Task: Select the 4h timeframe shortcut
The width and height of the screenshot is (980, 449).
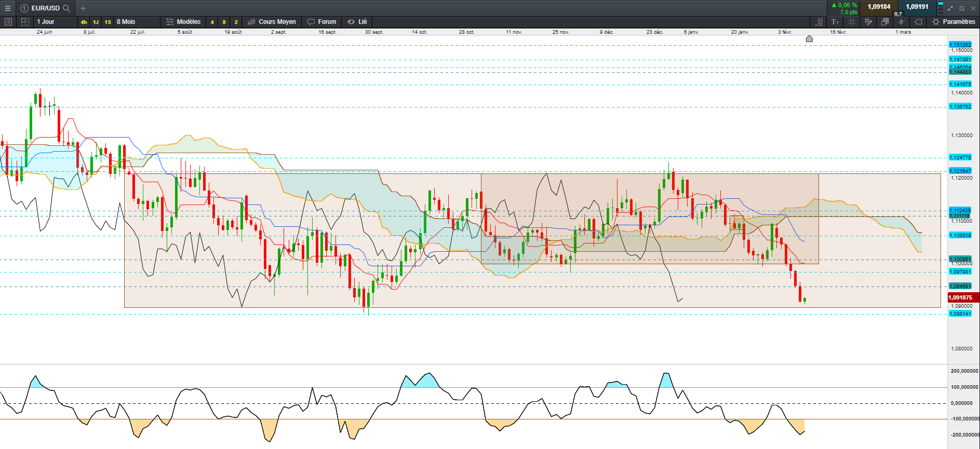Action: click(84, 22)
